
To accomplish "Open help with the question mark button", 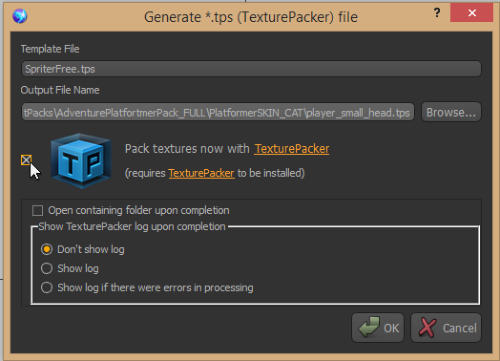I will point(437,13).
